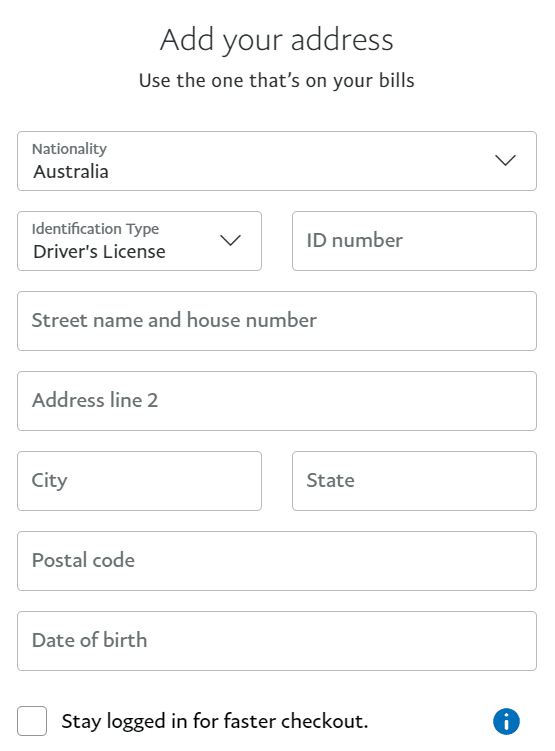Click the 'Use the one that's on your bills' text
The width and height of the screenshot is (555, 751).
(277, 81)
